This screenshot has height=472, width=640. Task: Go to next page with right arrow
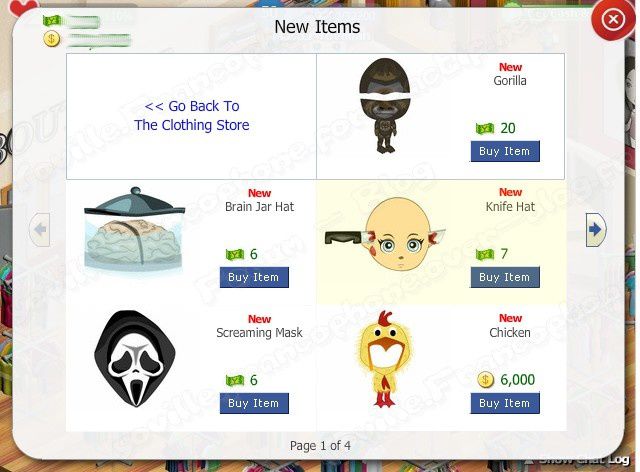tap(596, 229)
